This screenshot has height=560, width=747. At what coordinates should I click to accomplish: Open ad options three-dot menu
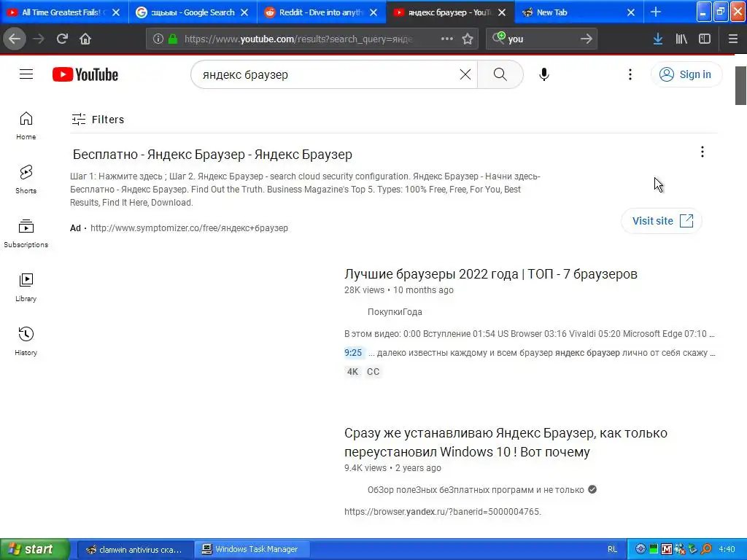tap(702, 152)
